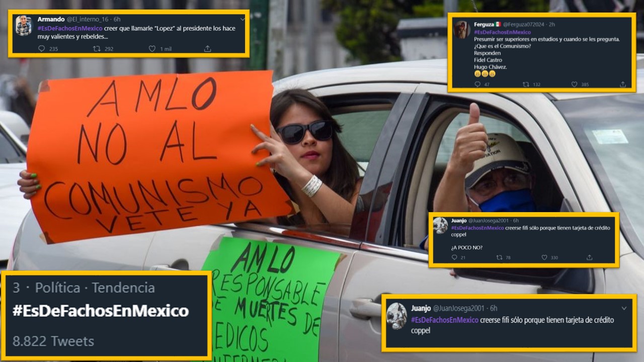The height and width of the screenshot is (362, 644).
Task: Like Ferguza's tweet with 385 likes
Action: click(x=574, y=84)
